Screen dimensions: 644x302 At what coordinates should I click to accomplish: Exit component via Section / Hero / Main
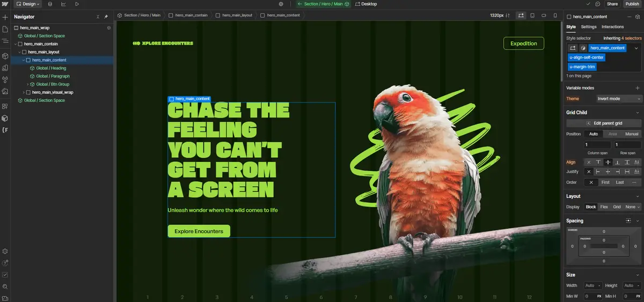click(324, 4)
